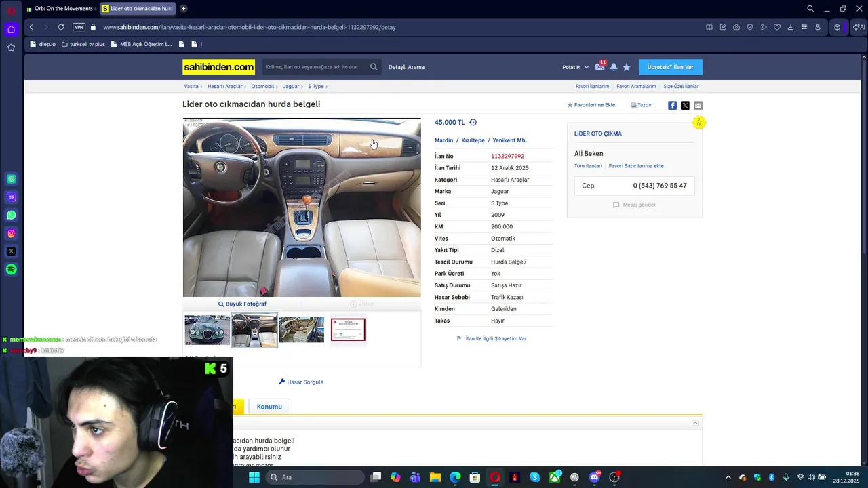This screenshot has height=488, width=868.
Task: Open Spotify in the Opera sidebar
Action: (x=12, y=270)
